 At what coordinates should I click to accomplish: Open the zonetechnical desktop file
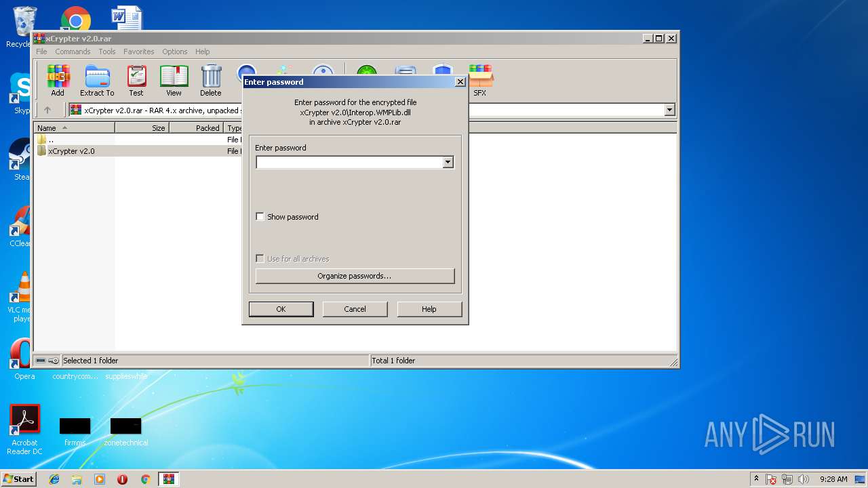coord(126,432)
